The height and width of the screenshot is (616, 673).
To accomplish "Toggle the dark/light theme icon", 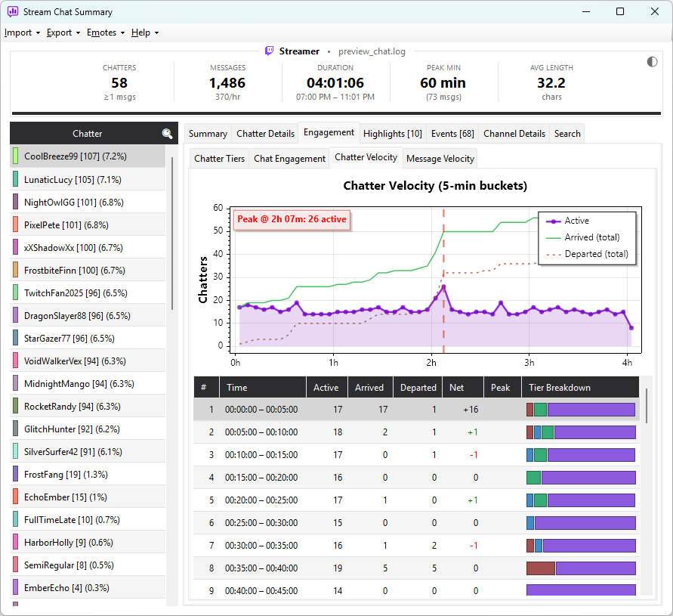I will [x=652, y=62].
